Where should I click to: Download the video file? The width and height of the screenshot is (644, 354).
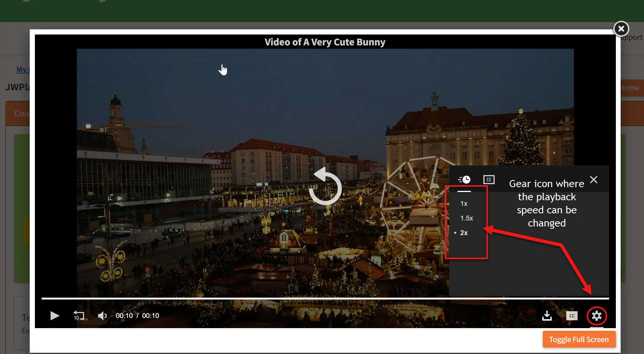point(547,316)
